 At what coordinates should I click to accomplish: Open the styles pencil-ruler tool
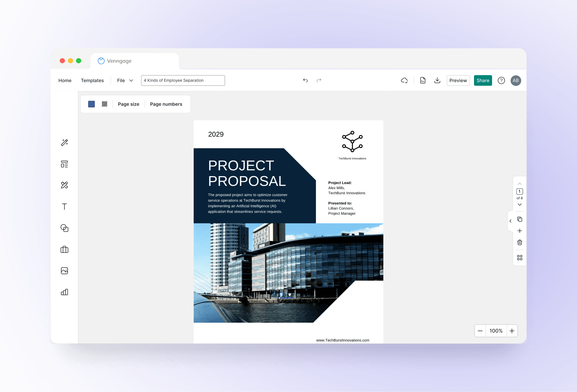(64, 185)
